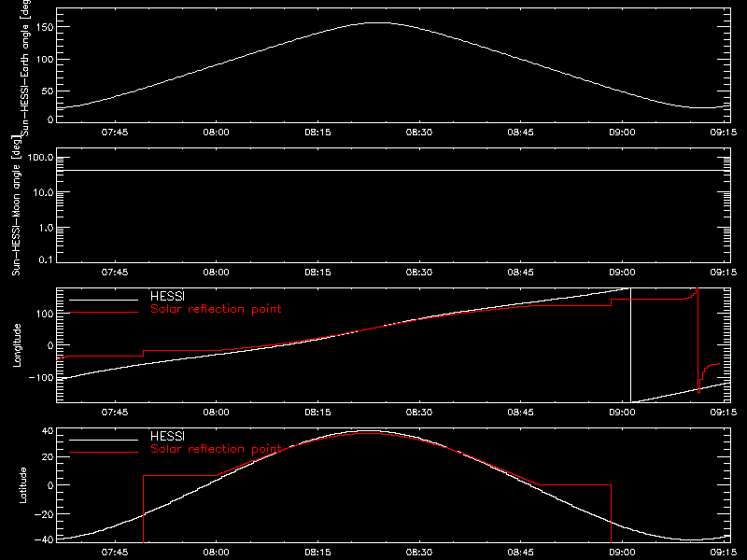Click the -40 tick on Latitude axis
The width and height of the screenshot is (747, 560).
(44, 540)
